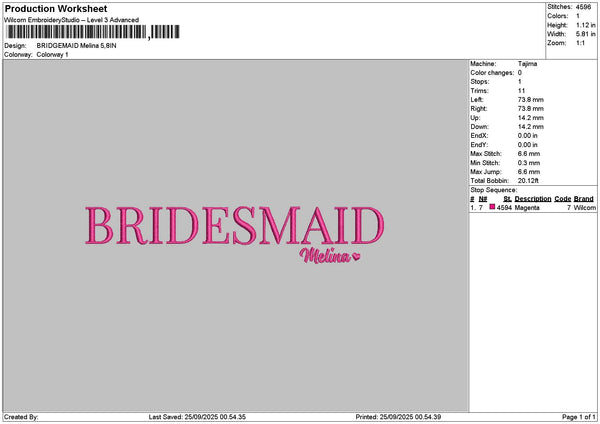Click the 'Brand' column header
The width and height of the screenshot is (600, 424).
584,199
